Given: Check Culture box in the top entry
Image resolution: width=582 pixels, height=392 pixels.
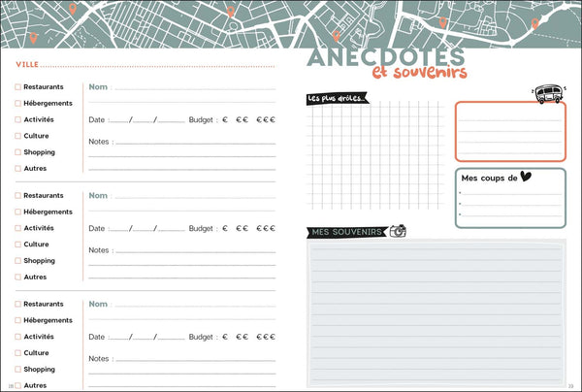Looking at the screenshot, I should pos(17,136).
